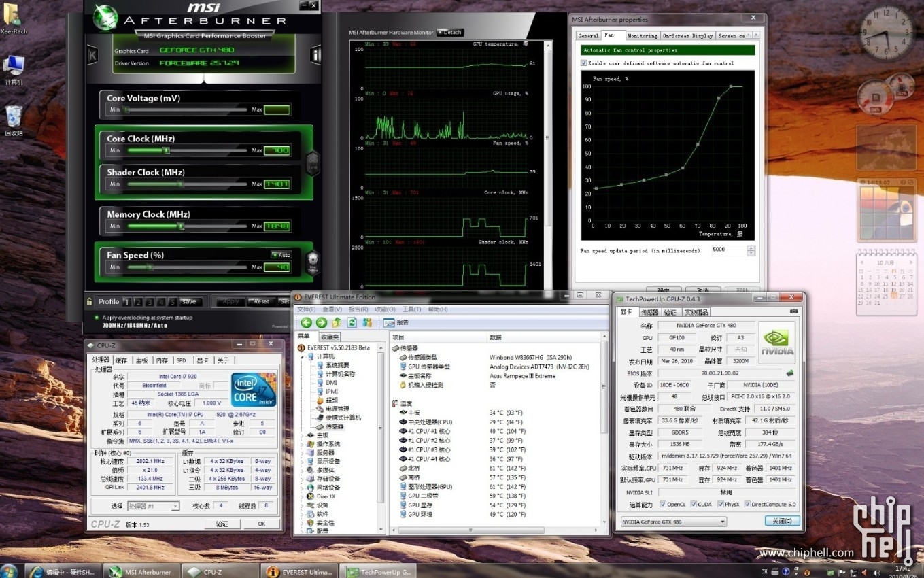Click 关闭(C) button in GPU-Z
Image resolution: width=924 pixels, height=578 pixels.
(782, 521)
